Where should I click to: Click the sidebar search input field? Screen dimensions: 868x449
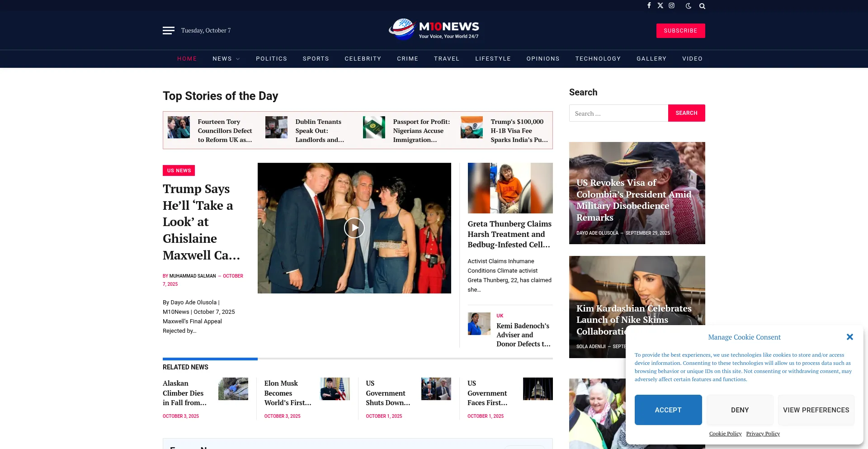pyautogui.click(x=618, y=113)
